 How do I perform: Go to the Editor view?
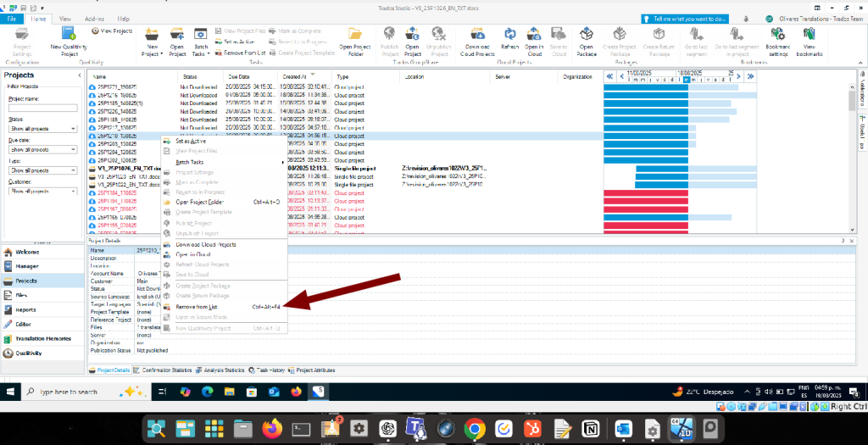pyautogui.click(x=24, y=324)
